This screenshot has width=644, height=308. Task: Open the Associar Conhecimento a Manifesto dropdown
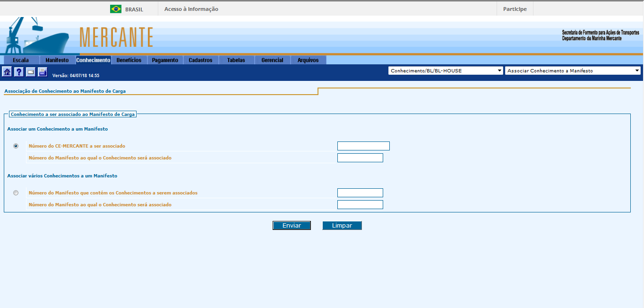(x=573, y=70)
